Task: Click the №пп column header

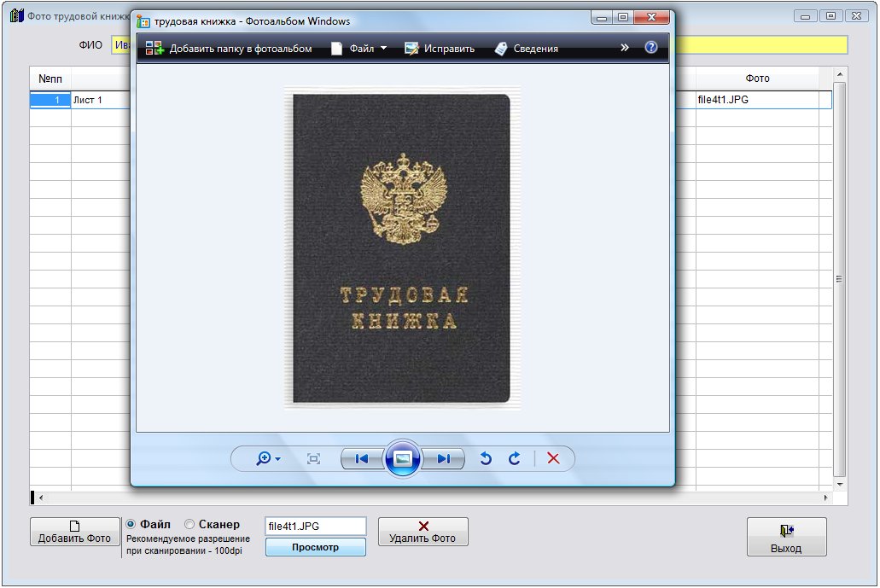Action: pos(50,79)
